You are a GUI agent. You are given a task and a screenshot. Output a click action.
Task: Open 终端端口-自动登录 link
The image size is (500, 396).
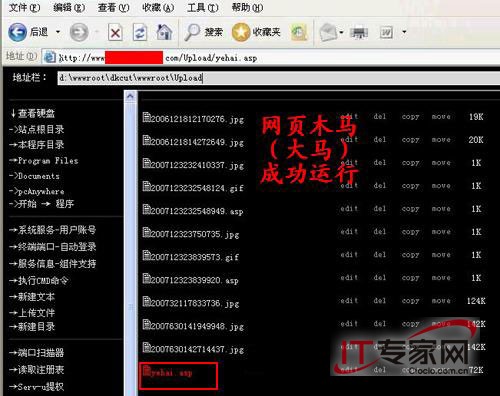click(53, 247)
